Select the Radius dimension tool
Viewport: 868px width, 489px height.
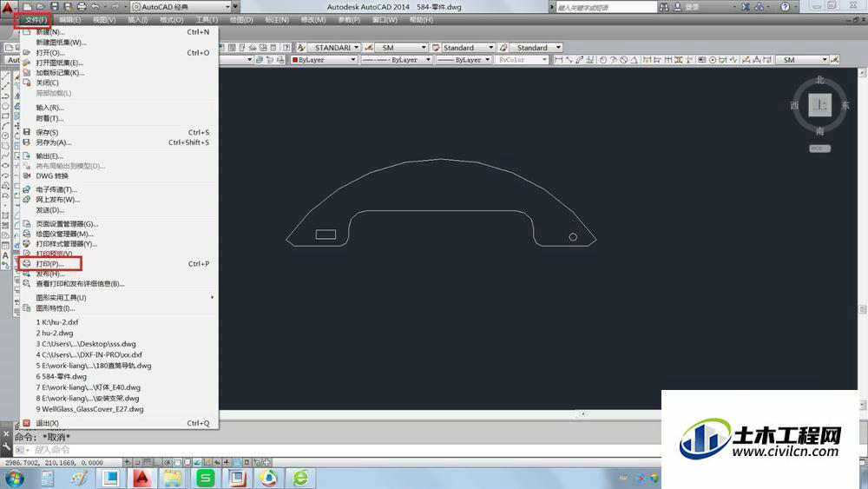click(603, 60)
